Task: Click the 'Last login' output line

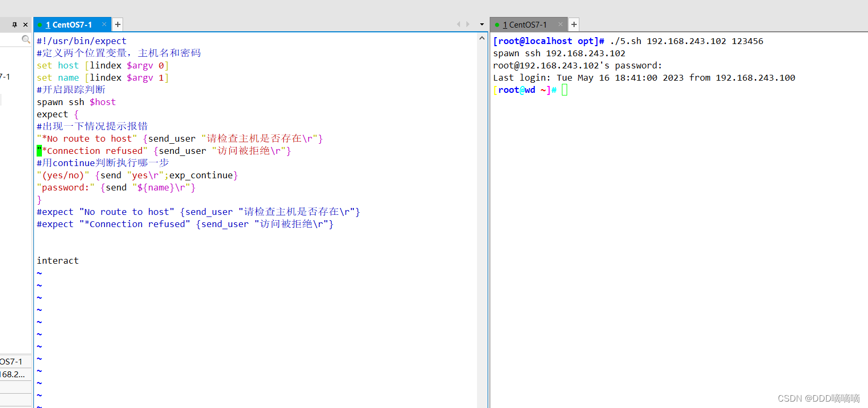Action: [x=644, y=77]
